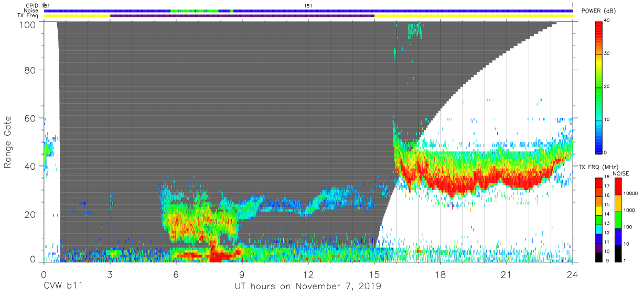
Task: Click the "100" Range Gate axis tick
Action: click(28, 25)
